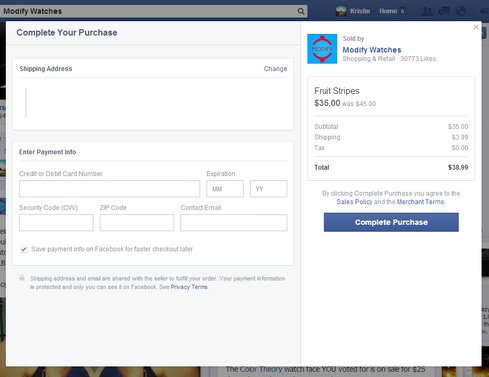Click the search magnifier icon
The width and height of the screenshot is (489, 377).
[x=301, y=11]
